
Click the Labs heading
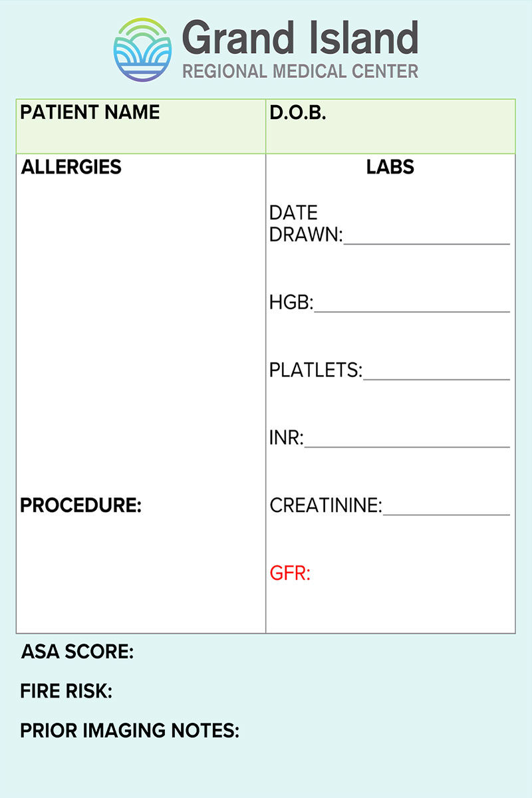pos(390,167)
